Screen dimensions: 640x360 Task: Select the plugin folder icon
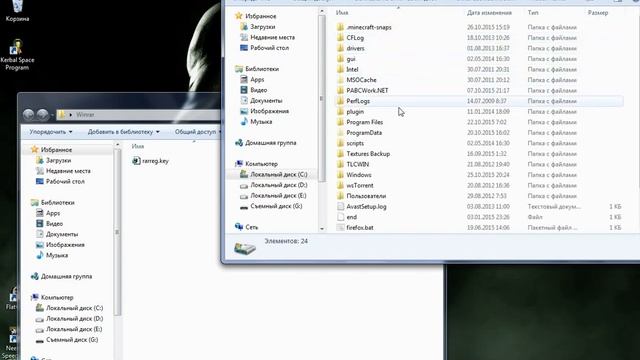(340, 112)
